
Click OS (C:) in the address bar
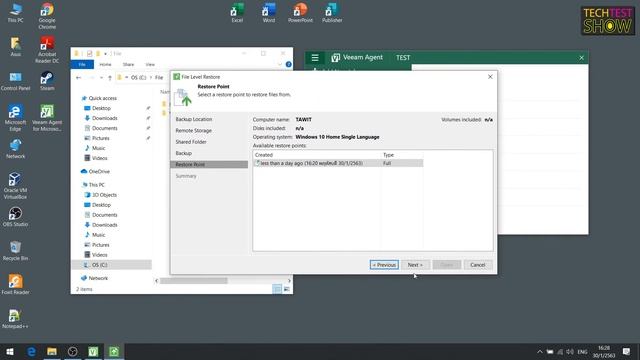point(138,78)
